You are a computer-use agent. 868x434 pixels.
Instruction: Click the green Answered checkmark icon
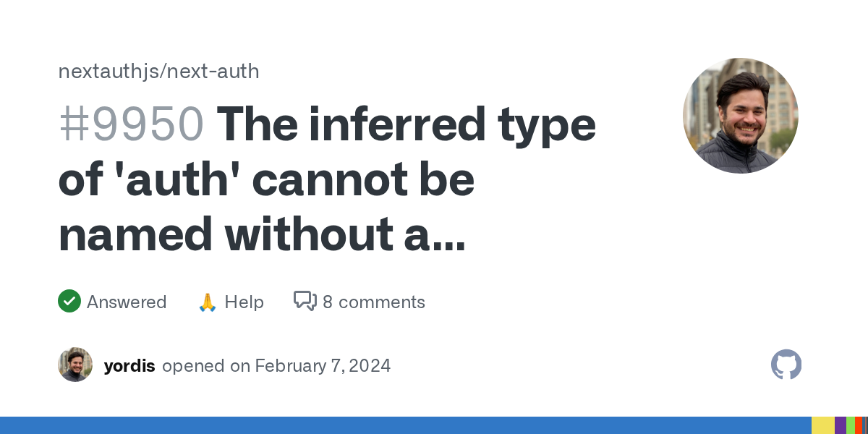click(x=69, y=301)
